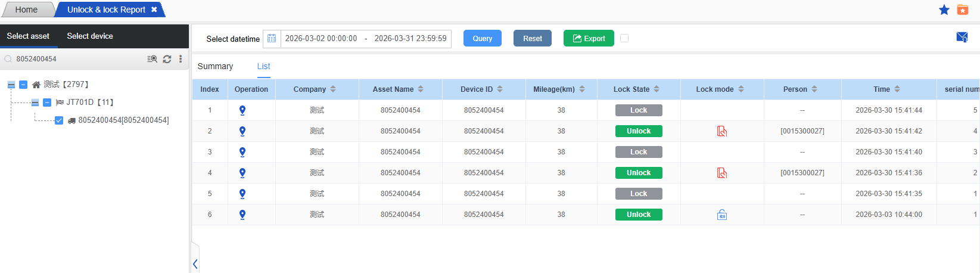Image resolution: width=980 pixels, height=273 pixels.
Task: Collapse the 测试 root tree node
Action: 11,85
